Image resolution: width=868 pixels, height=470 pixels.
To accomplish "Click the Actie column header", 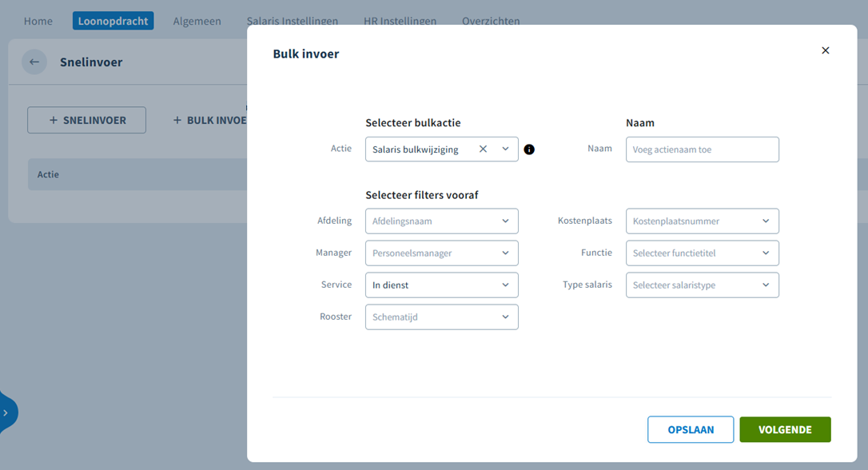I will coord(48,174).
